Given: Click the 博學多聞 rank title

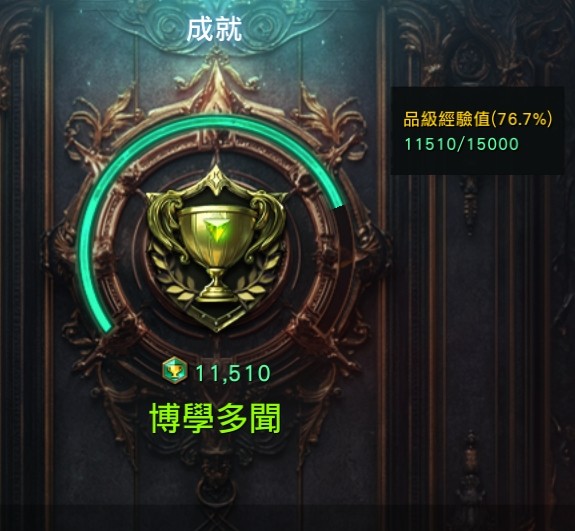Looking at the screenshot, I should pos(215,418).
